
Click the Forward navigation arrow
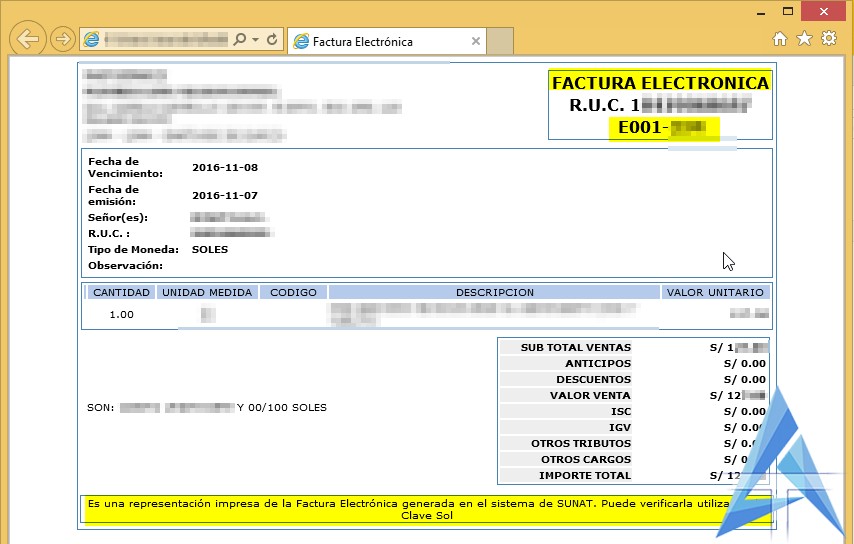click(x=62, y=39)
